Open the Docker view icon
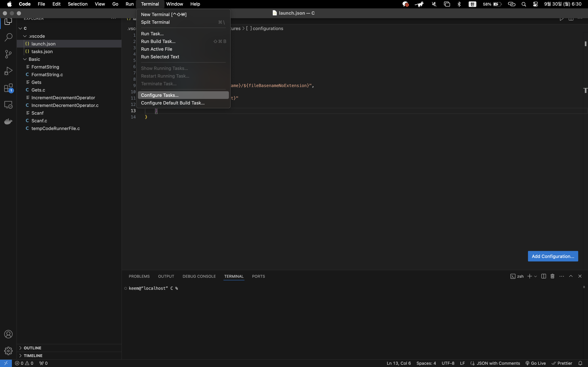Image resolution: width=588 pixels, height=367 pixels. pyautogui.click(x=8, y=121)
